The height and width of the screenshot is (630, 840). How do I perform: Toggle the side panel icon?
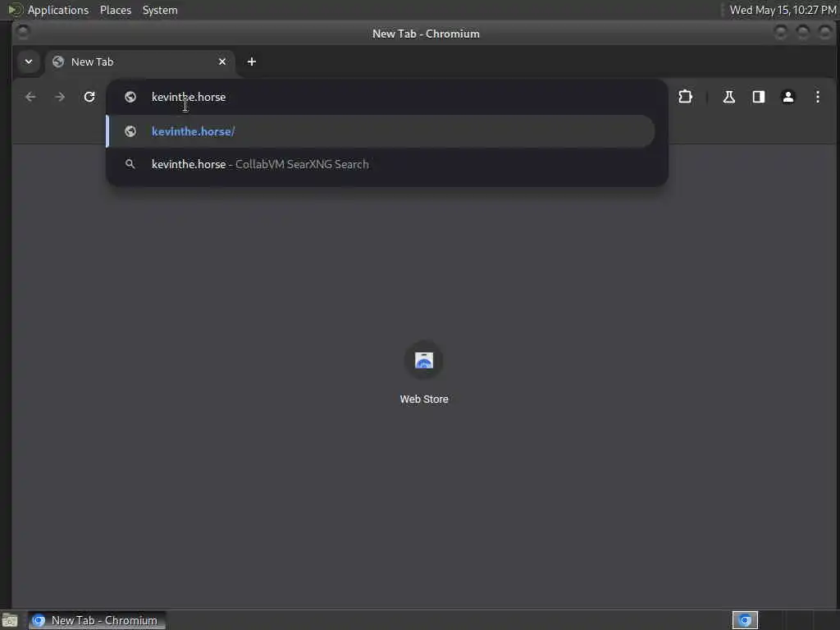(x=759, y=97)
